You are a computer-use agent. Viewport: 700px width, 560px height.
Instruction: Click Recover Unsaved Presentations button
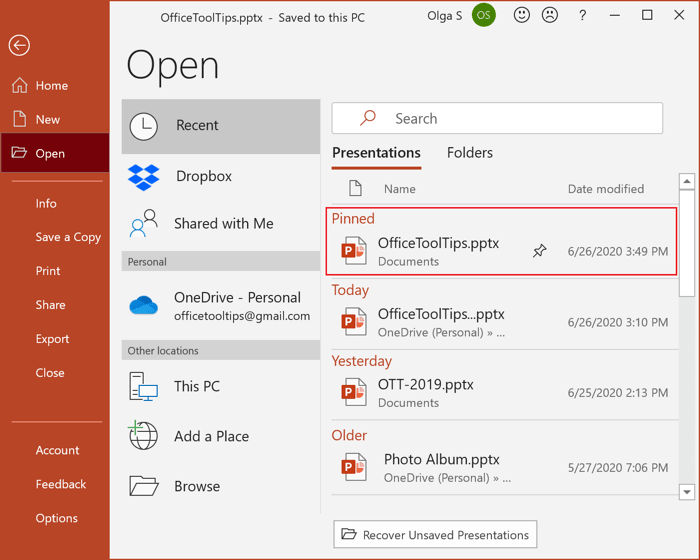(x=435, y=534)
